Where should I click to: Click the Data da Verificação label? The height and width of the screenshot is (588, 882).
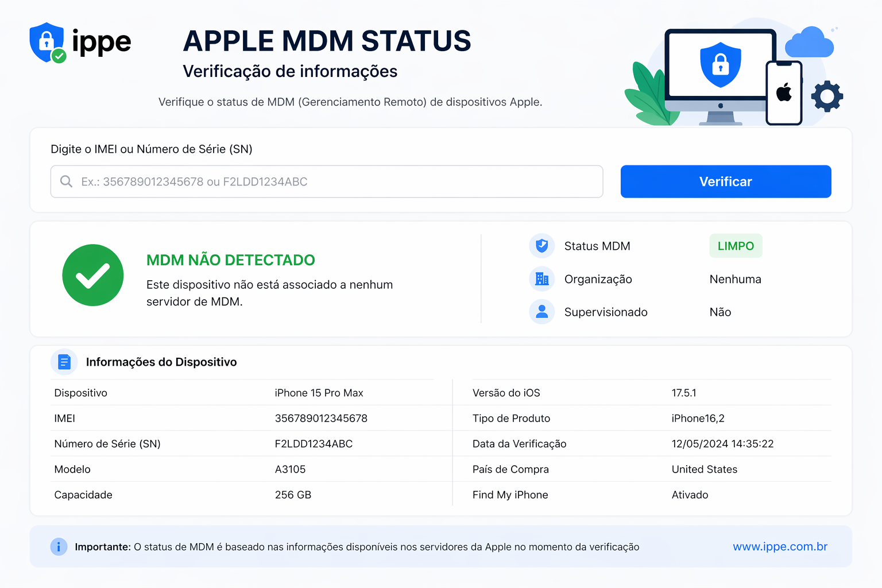[519, 444]
